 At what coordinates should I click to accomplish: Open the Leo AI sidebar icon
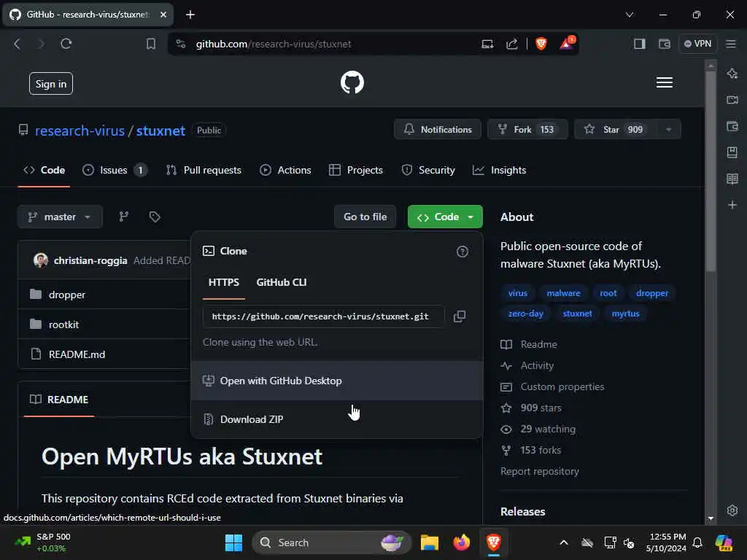point(732,74)
